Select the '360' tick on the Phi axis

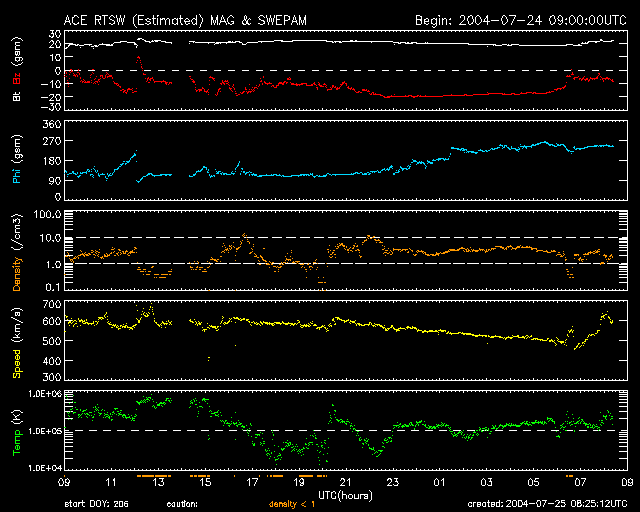coord(52,125)
